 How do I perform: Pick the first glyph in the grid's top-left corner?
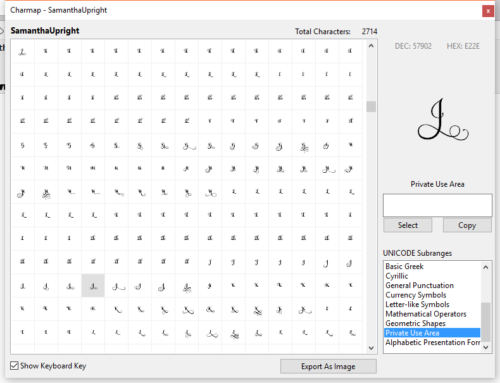(x=23, y=51)
